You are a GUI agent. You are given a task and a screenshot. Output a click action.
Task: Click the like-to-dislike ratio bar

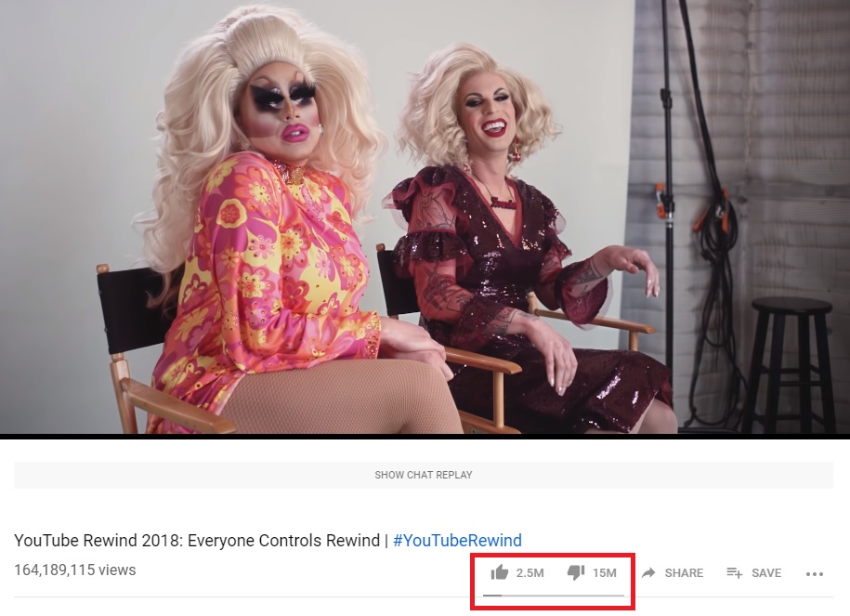coord(554,595)
